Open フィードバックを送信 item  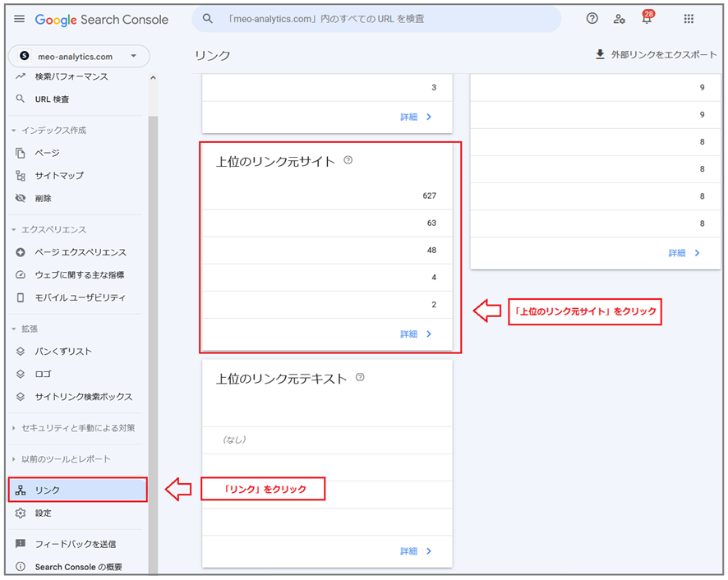[76, 544]
